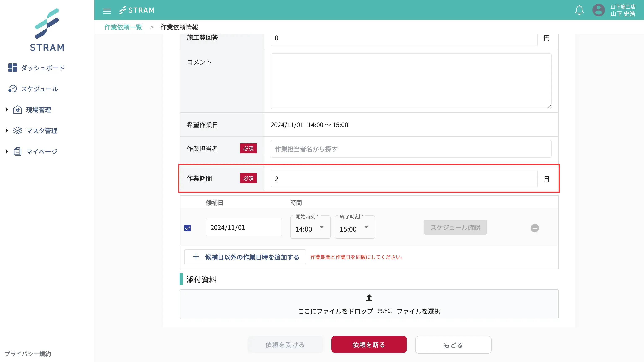The image size is (644, 362).
Task: Remove candidate date with minus icon
Action: pyautogui.click(x=535, y=228)
